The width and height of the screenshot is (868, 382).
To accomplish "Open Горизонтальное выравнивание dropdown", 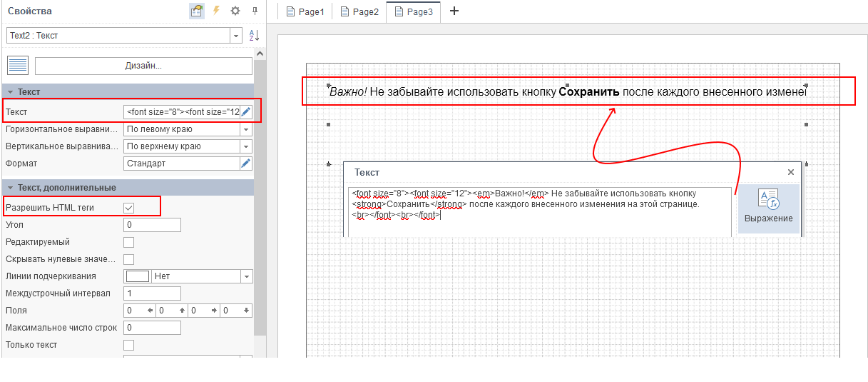I will click(x=246, y=129).
